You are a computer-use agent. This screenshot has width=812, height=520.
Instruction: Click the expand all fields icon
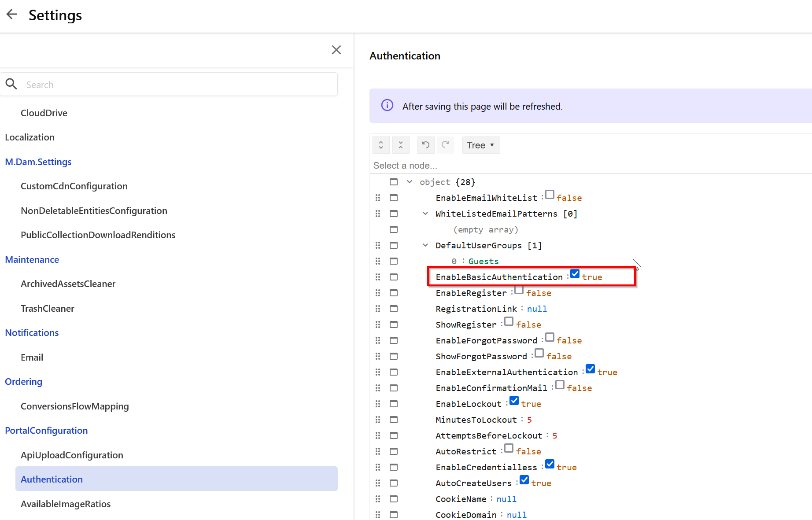[381, 145]
